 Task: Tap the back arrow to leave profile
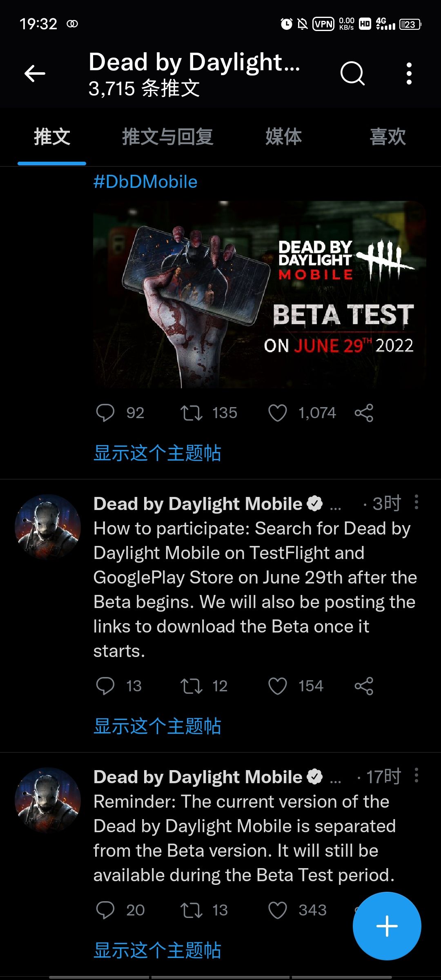(35, 73)
